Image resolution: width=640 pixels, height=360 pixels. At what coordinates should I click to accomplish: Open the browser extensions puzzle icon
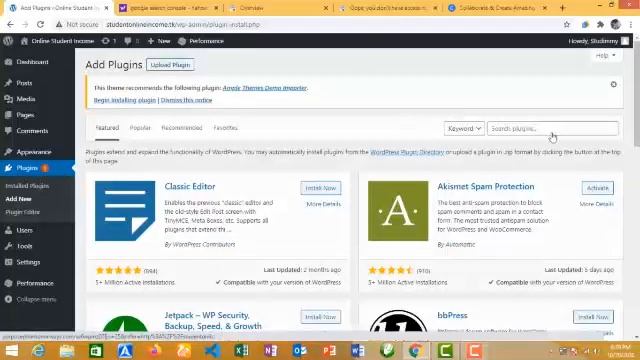[600, 24]
